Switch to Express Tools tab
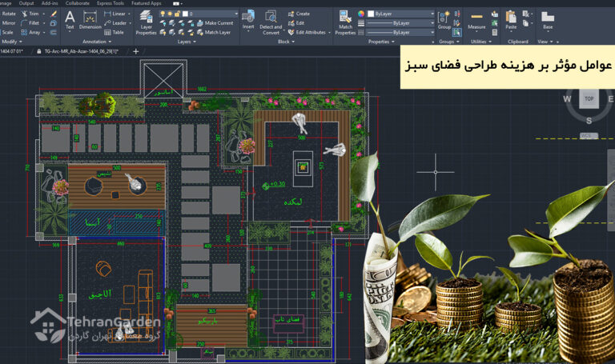Image resolution: width=615 pixels, height=364 pixels. click(111, 3)
